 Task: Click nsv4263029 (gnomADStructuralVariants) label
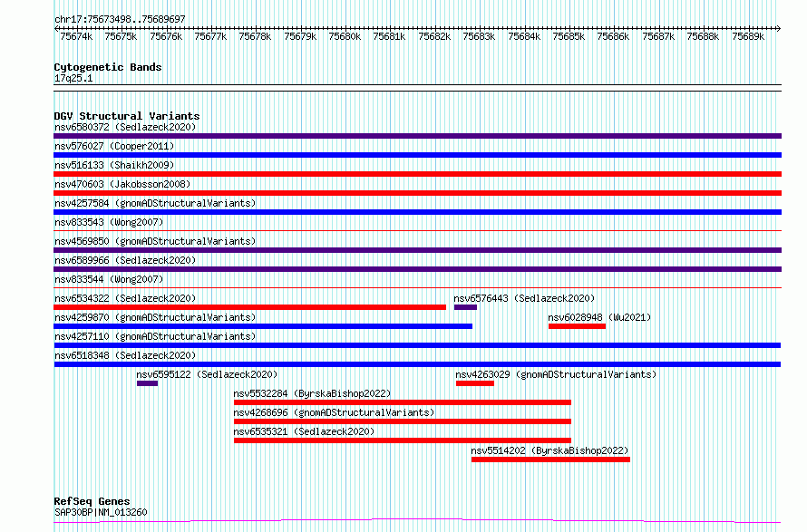[556, 374]
